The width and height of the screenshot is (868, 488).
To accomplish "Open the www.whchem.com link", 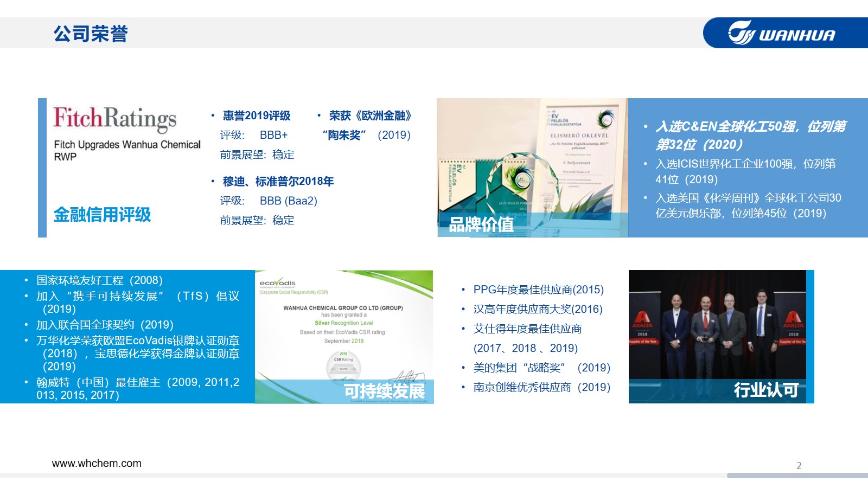I will [x=97, y=464].
